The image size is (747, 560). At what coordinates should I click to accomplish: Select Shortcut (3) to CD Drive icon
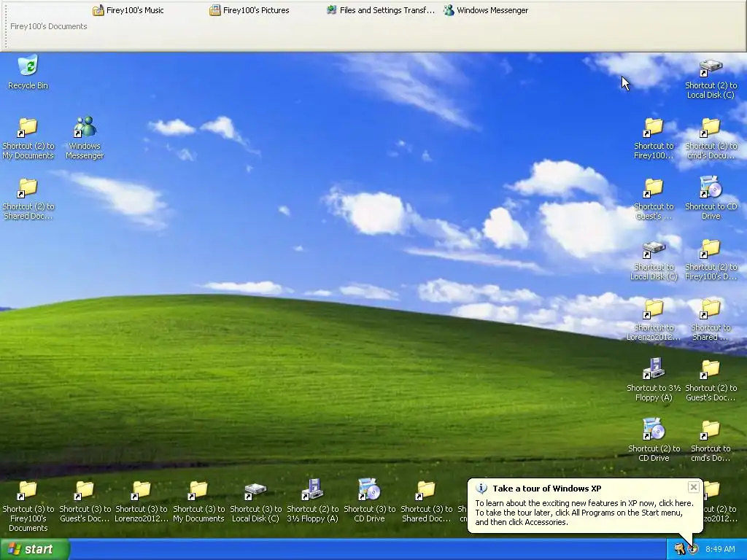click(369, 500)
